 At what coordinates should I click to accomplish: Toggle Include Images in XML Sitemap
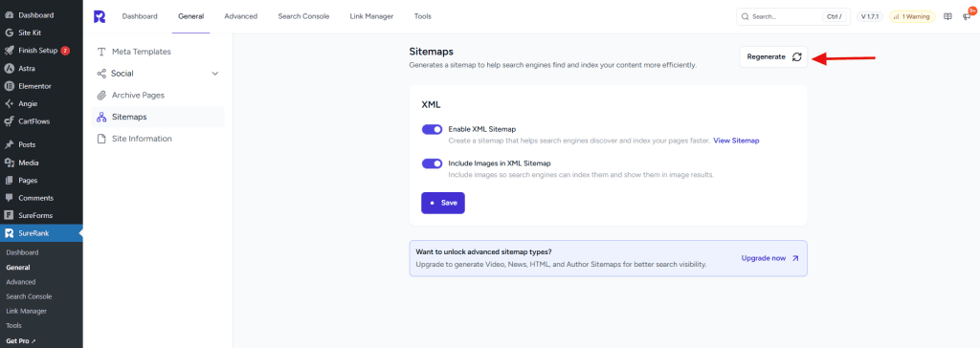click(x=432, y=163)
